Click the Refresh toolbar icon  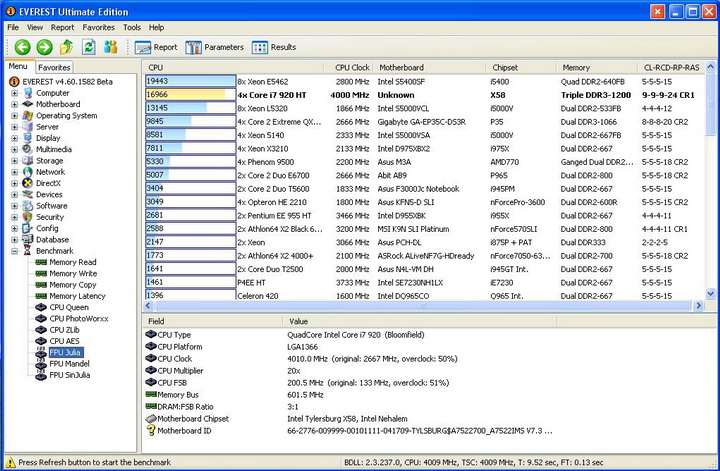[89, 47]
